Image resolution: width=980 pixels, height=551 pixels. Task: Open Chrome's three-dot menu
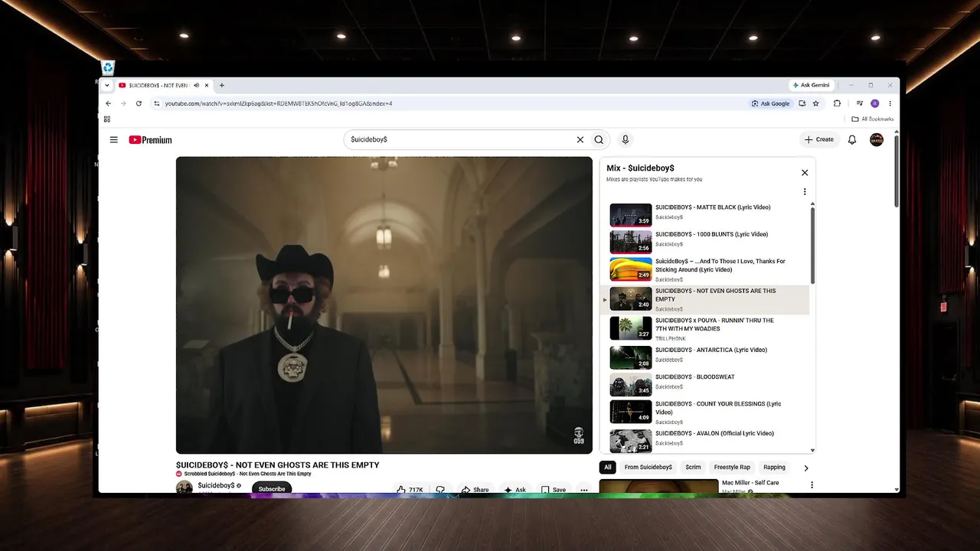point(890,103)
